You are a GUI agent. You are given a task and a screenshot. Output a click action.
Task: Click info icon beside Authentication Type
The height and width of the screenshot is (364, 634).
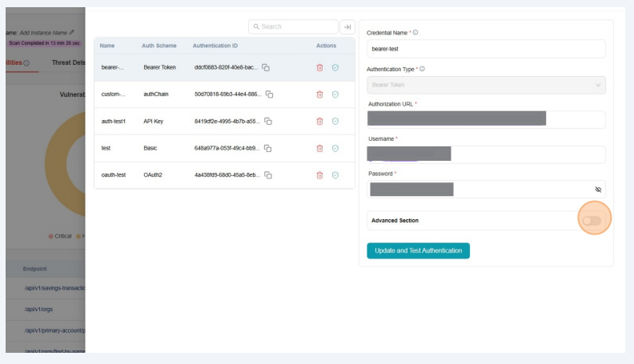pyautogui.click(x=422, y=69)
